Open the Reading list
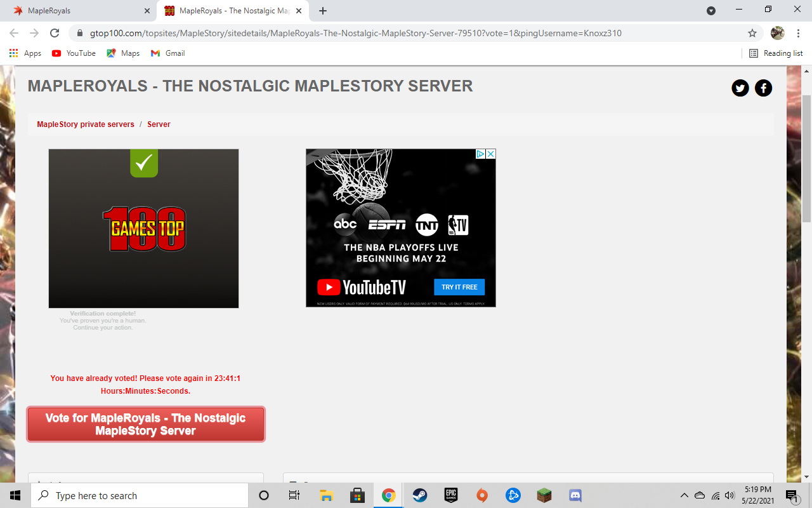This screenshot has height=508, width=812. pyautogui.click(x=776, y=53)
